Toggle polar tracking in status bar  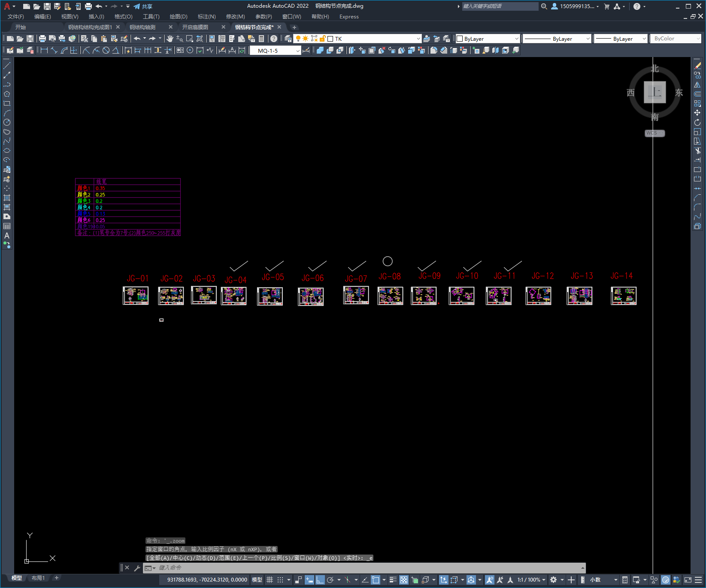(330, 580)
